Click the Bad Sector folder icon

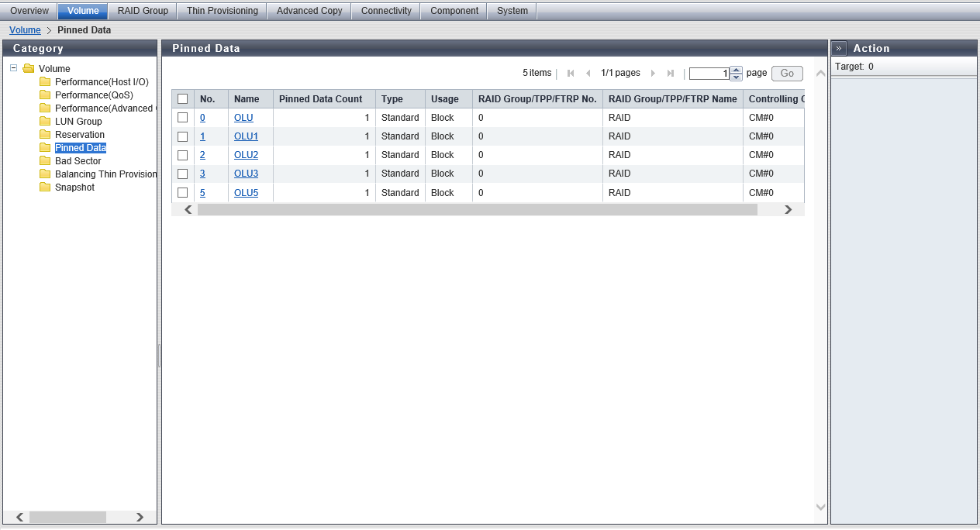45,161
